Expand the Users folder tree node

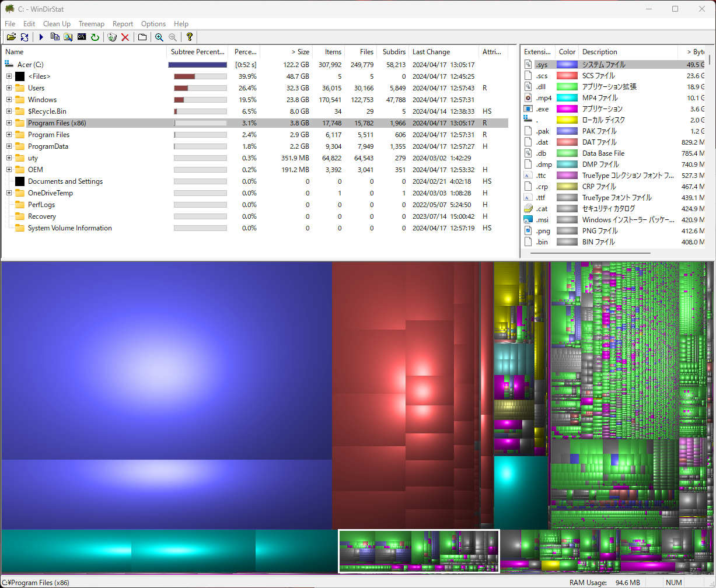click(x=9, y=88)
